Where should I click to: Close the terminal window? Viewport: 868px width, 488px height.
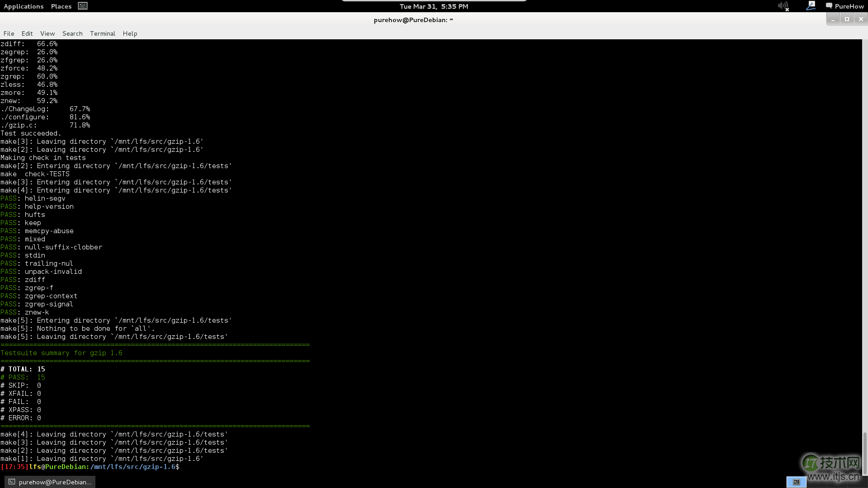861,19
